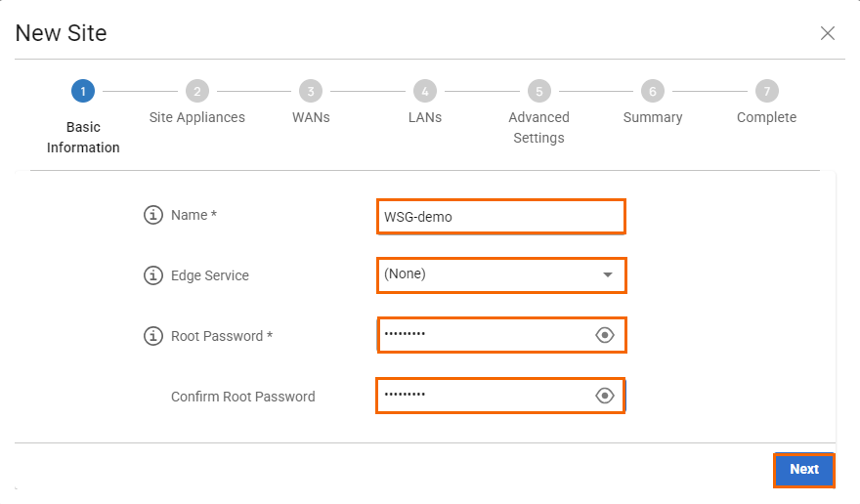The width and height of the screenshot is (860, 504).
Task: Click the info icon beside Edge Service
Action: point(153,275)
